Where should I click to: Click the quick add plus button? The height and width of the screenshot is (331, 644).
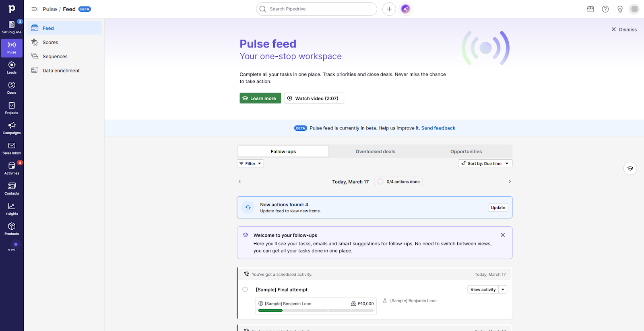389,9
